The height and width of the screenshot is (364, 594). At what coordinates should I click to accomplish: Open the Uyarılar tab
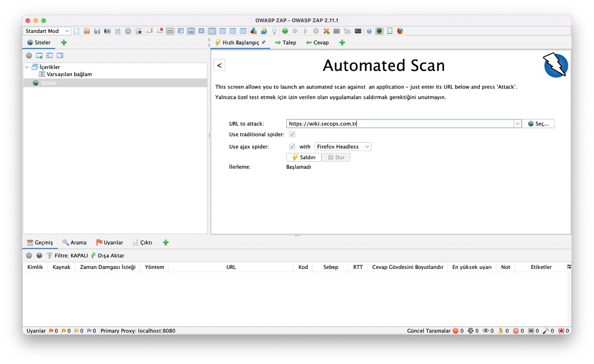pos(110,243)
